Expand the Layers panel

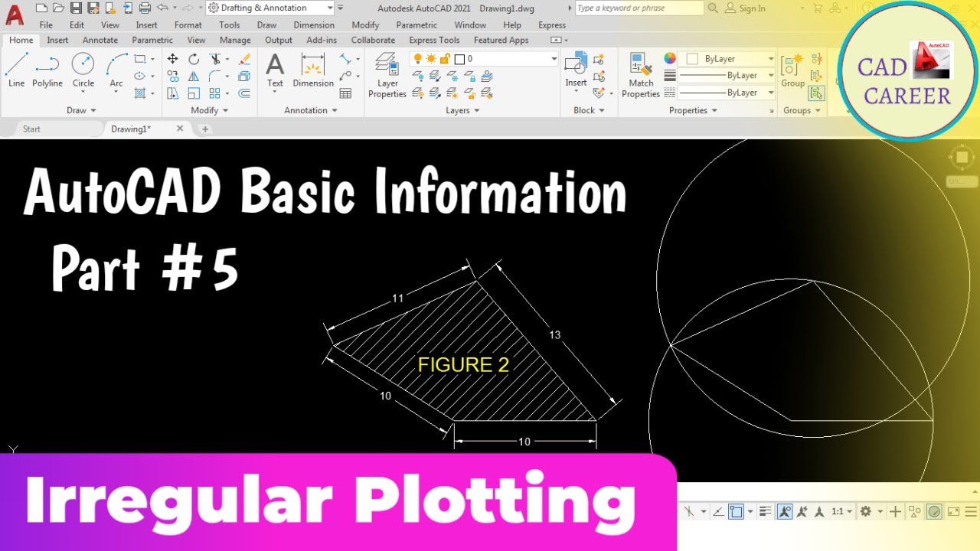(462, 110)
